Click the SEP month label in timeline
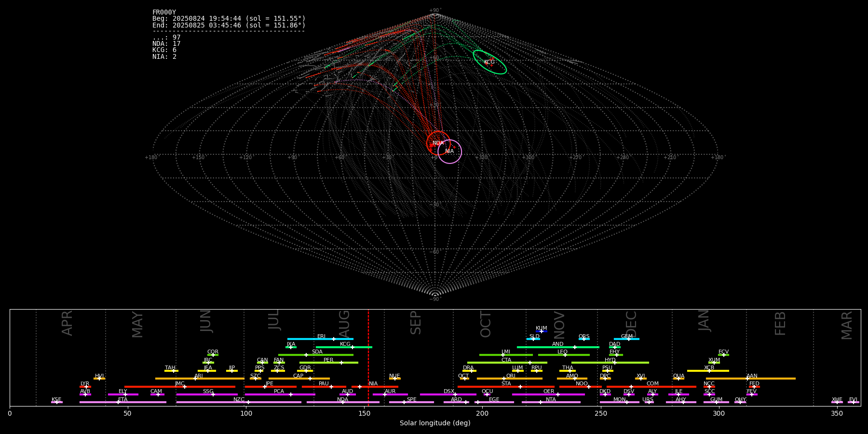This screenshot has width=868, height=434. pyautogui.click(x=416, y=323)
